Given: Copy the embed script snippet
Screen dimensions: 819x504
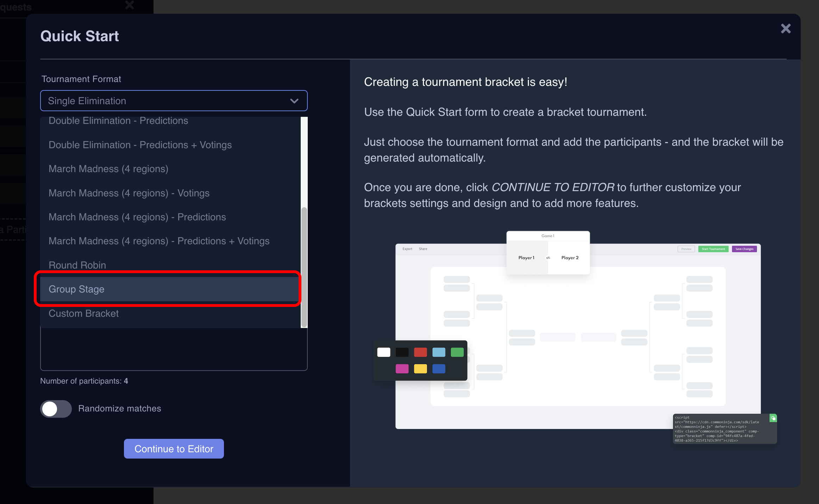Looking at the screenshot, I should (x=773, y=418).
